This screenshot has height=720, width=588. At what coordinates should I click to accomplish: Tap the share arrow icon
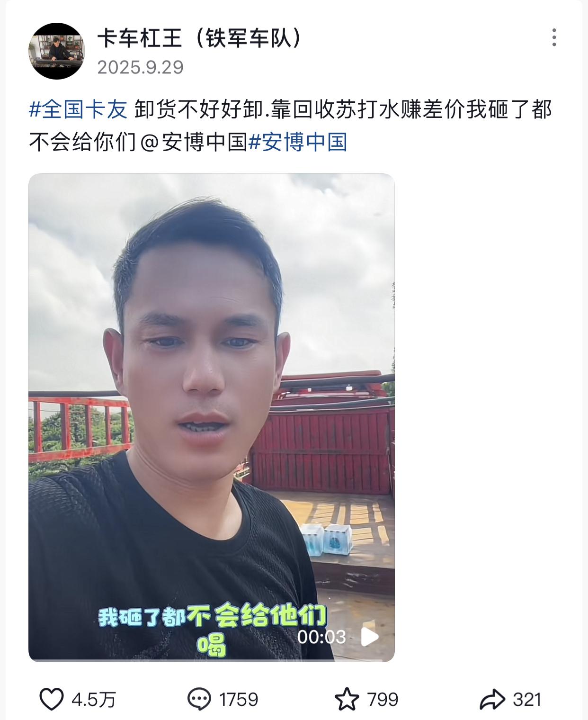(492, 699)
